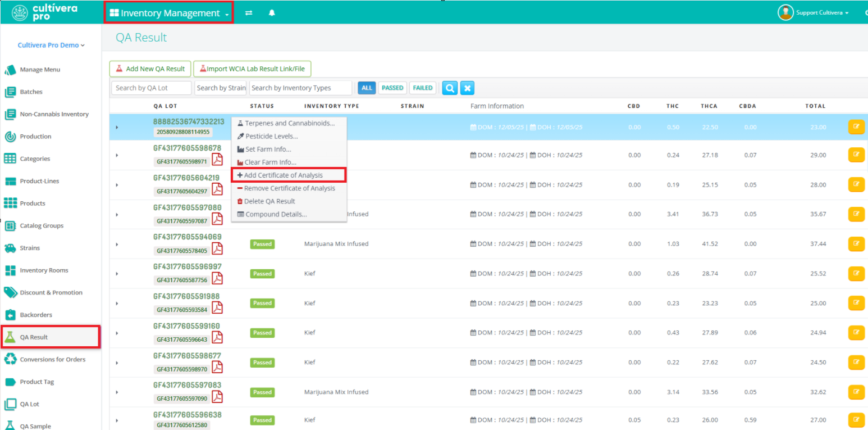Sort table by TOTAL column header

click(x=815, y=106)
